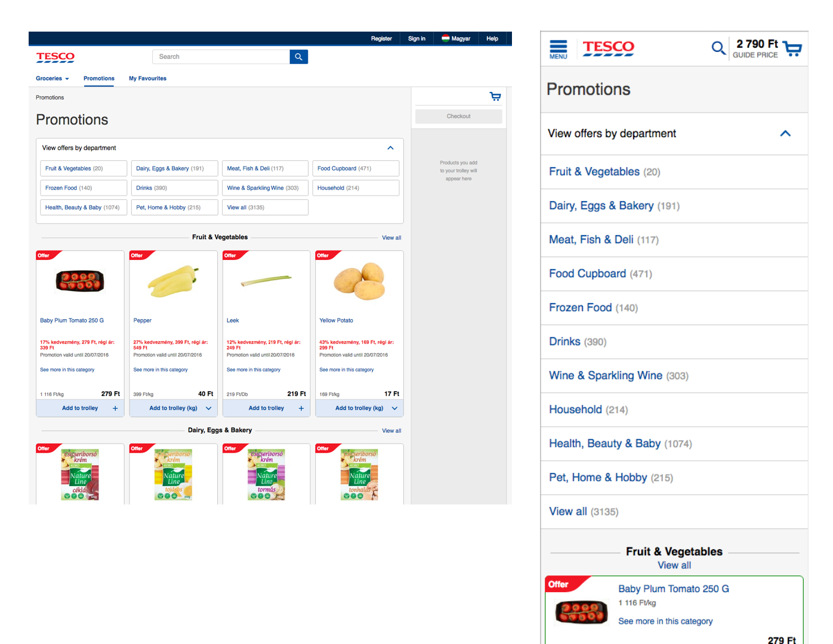Click View all beside Dairy, Eggs & Bakery heading
Viewport: 833px width, 644px height.
click(391, 431)
